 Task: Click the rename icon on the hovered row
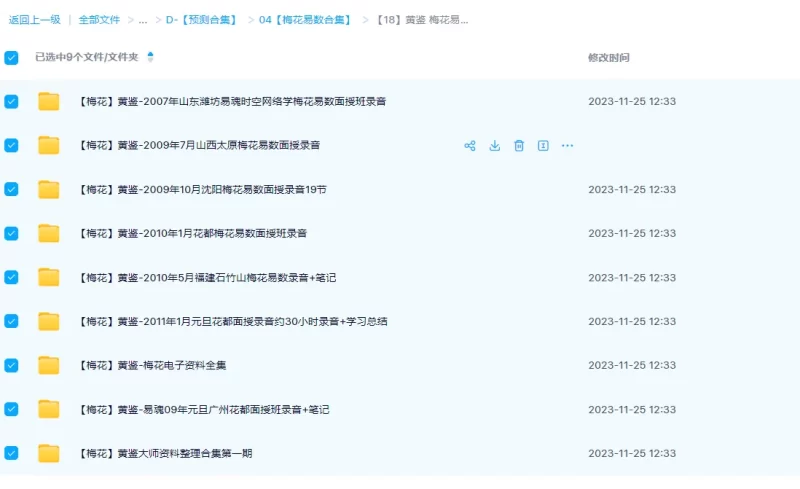[x=543, y=146]
